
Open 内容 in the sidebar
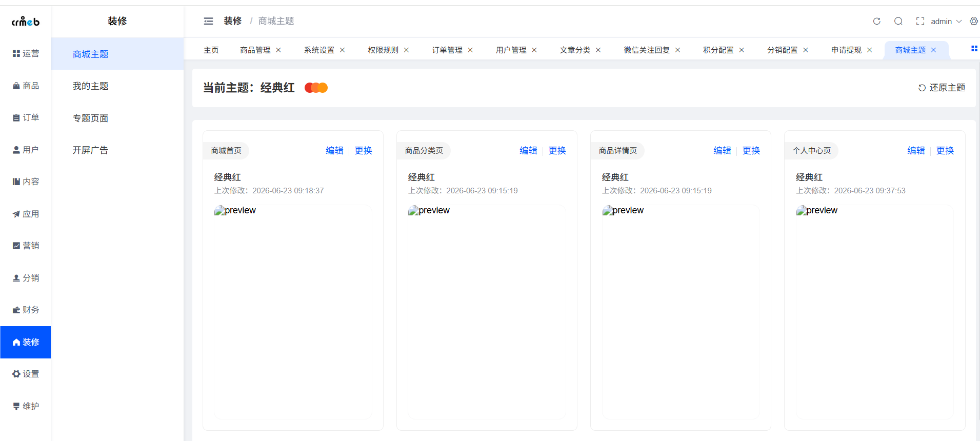point(26,182)
